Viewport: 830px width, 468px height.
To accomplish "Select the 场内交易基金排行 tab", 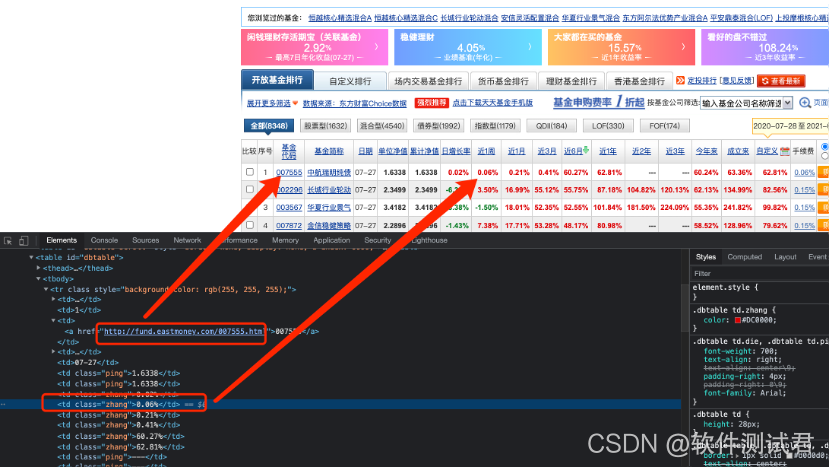I will (x=428, y=81).
